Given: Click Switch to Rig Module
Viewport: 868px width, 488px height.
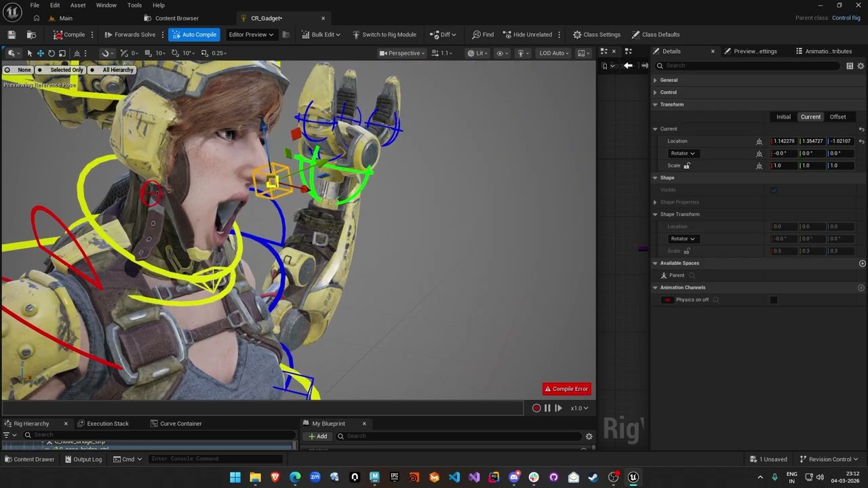Looking at the screenshot, I should (384, 35).
